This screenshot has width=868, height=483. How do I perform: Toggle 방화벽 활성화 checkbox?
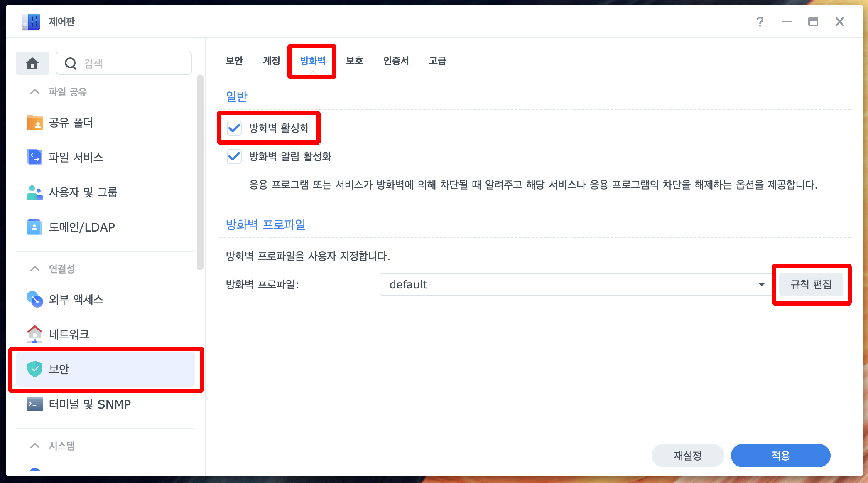pos(234,128)
